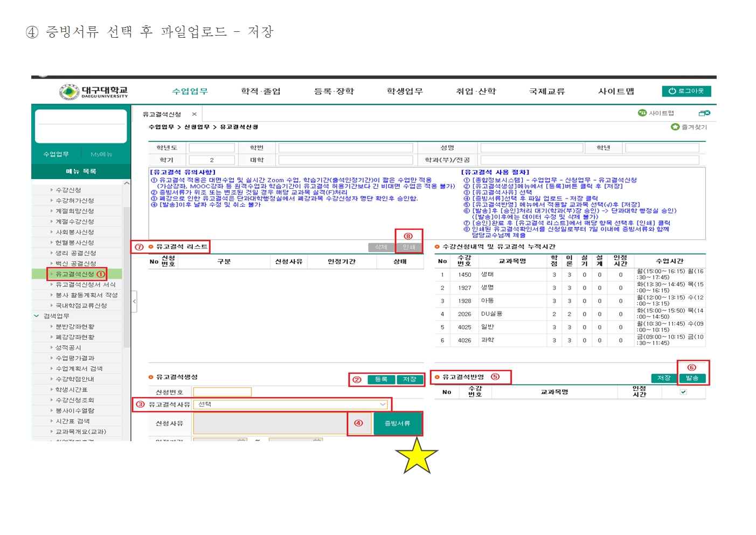Open the 학적·졸업 top menu
Image resolution: width=756 pixels, height=535 pixels.
pos(261,91)
